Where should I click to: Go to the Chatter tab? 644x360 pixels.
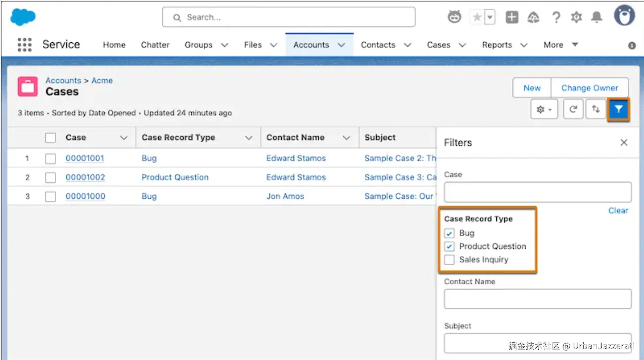pyautogui.click(x=155, y=45)
